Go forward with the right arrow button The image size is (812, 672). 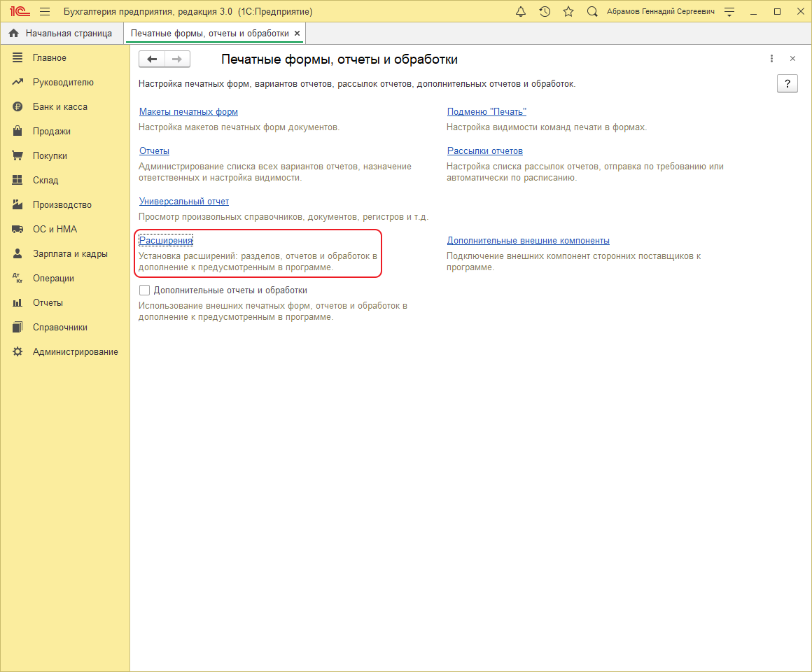[x=177, y=59]
